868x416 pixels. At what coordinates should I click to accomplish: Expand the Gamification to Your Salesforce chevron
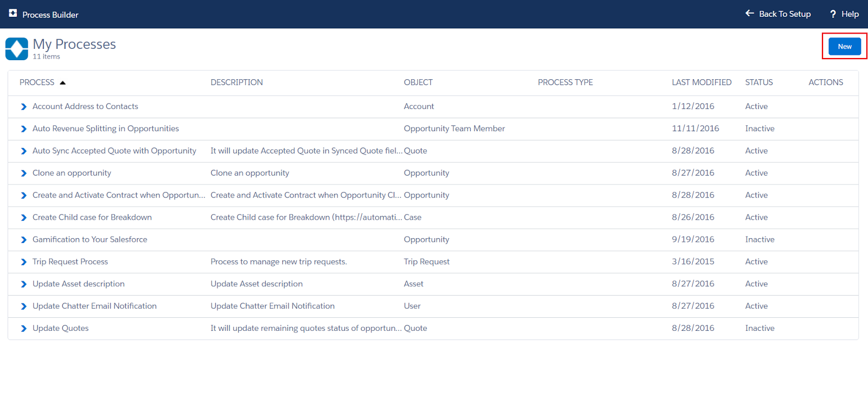(x=23, y=240)
